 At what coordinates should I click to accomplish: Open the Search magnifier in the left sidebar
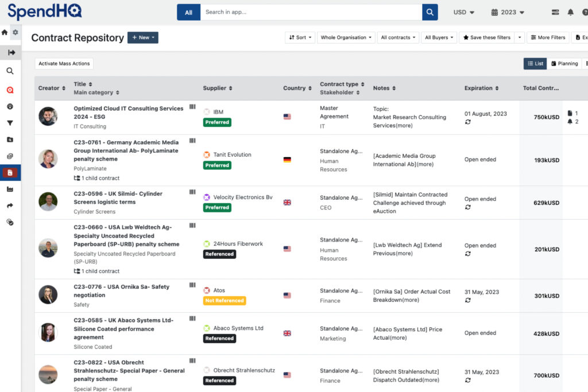[x=10, y=71]
